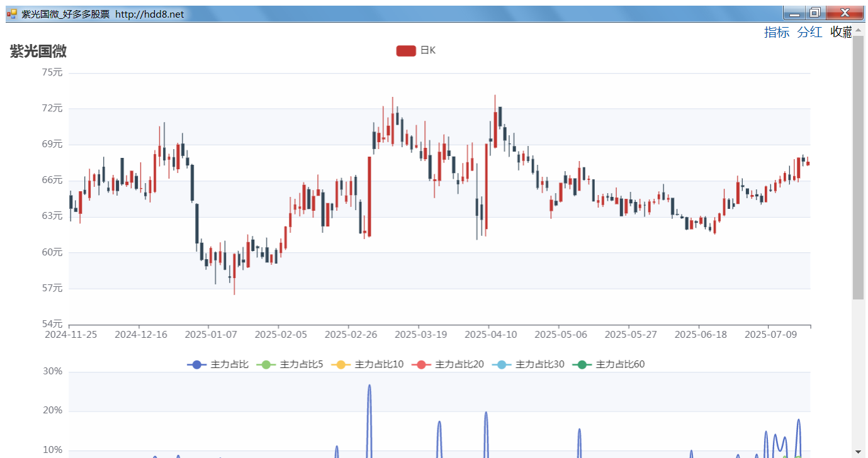Screen dimensions: 868x458
Task: Open the 指标 link
Action: click(777, 33)
